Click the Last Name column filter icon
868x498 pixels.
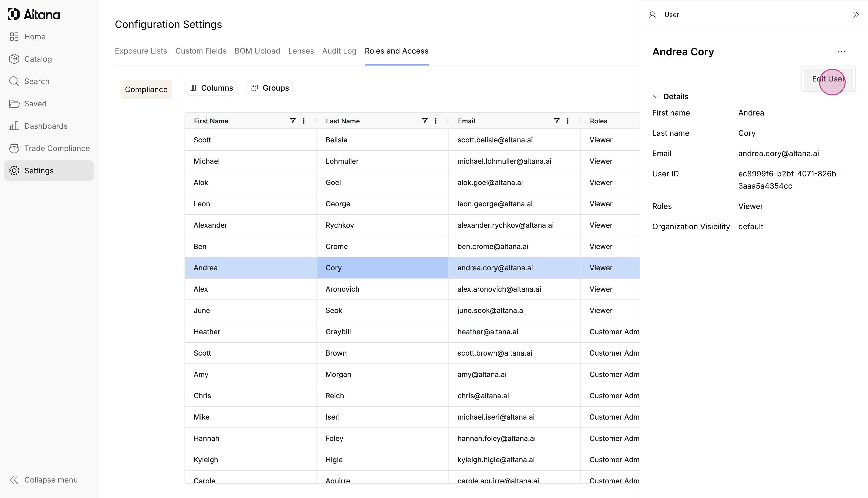pyautogui.click(x=424, y=121)
